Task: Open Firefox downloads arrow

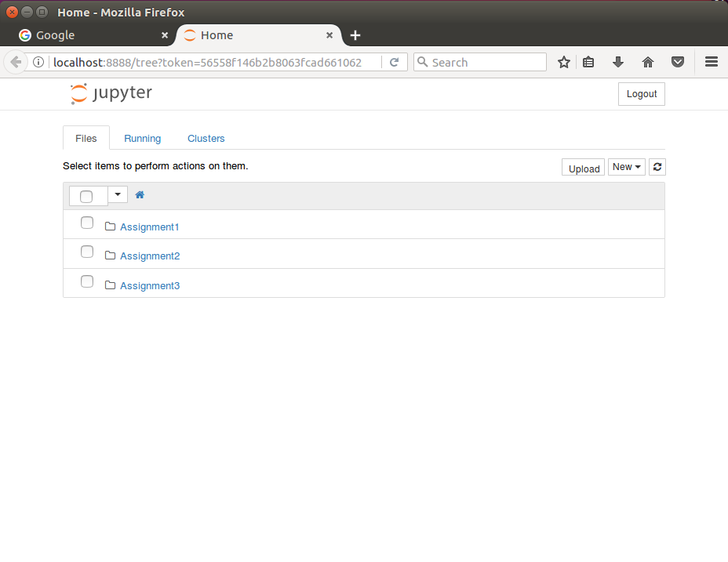Action: pos(618,62)
